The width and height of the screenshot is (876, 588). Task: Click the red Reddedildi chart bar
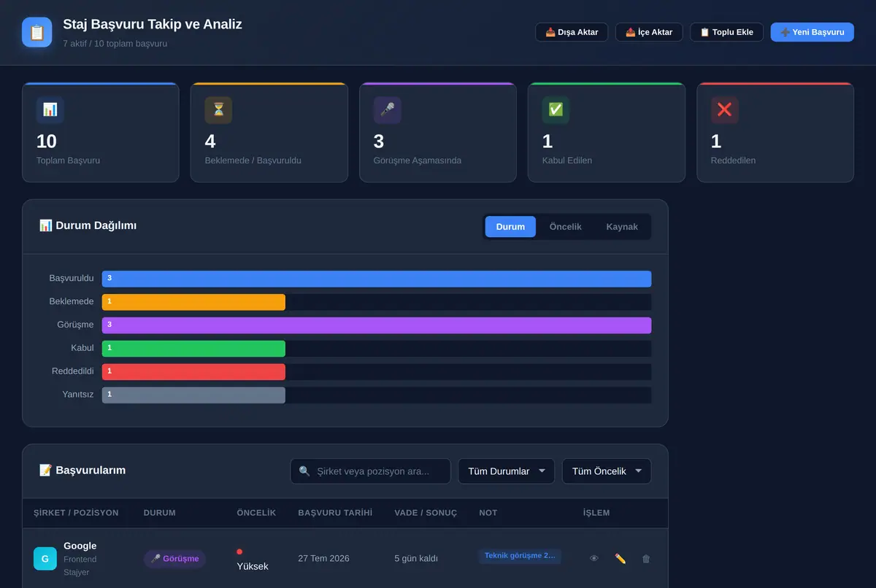coord(193,372)
